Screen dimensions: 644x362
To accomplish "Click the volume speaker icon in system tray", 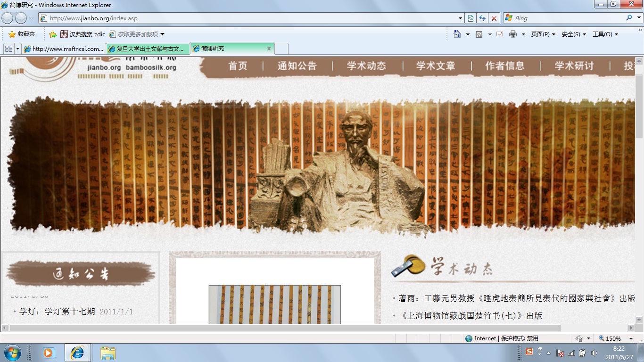I will 594,353.
